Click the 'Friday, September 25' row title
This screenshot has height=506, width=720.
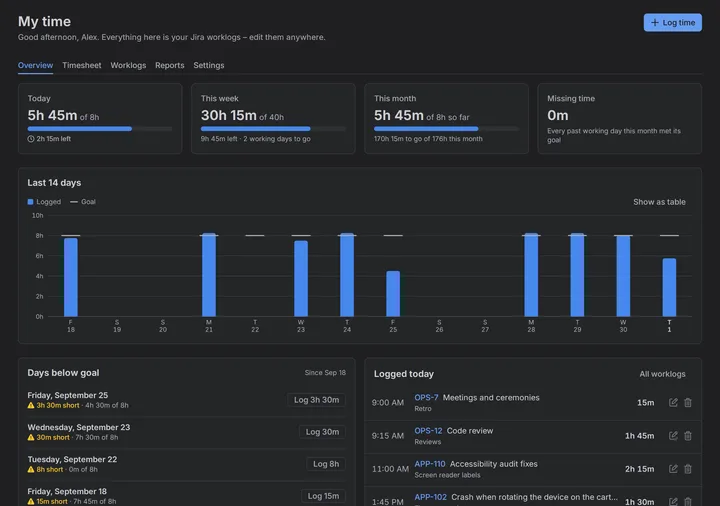tap(68, 395)
